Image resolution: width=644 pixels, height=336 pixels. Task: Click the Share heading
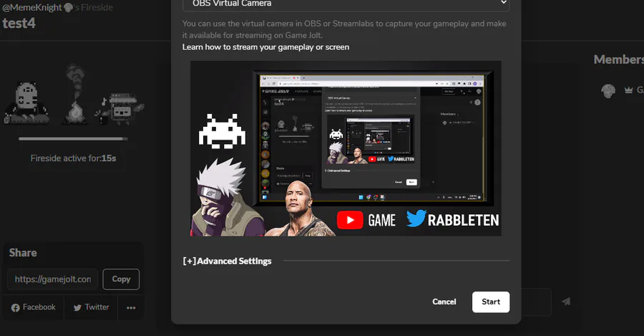click(23, 253)
